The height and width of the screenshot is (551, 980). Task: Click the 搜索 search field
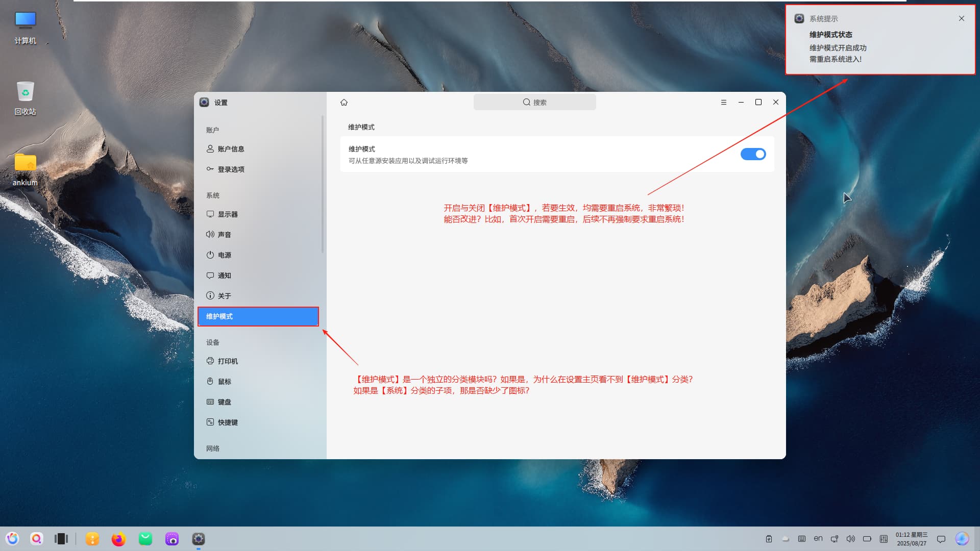(x=534, y=103)
